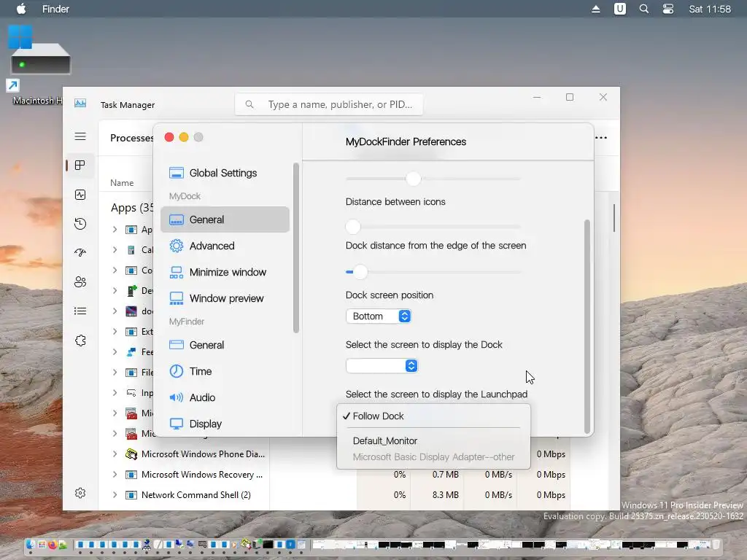Open the Apple menu
The height and width of the screenshot is (560, 747).
pyautogui.click(x=21, y=9)
